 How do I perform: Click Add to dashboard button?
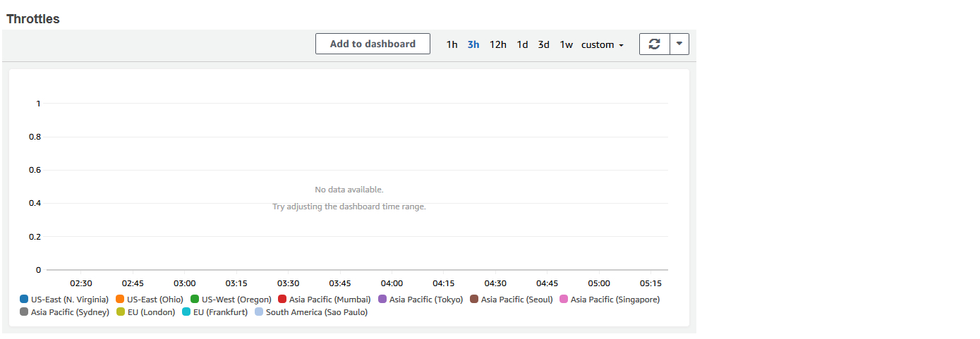(373, 44)
